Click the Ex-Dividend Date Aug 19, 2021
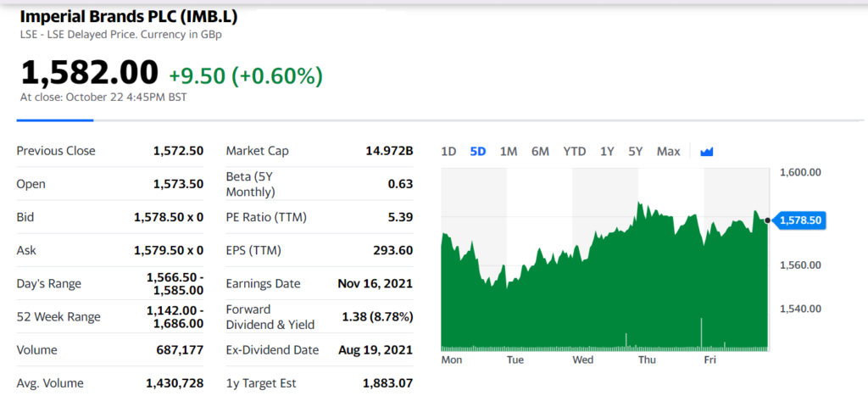This screenshot has width=868, height=407. (376, 350)
